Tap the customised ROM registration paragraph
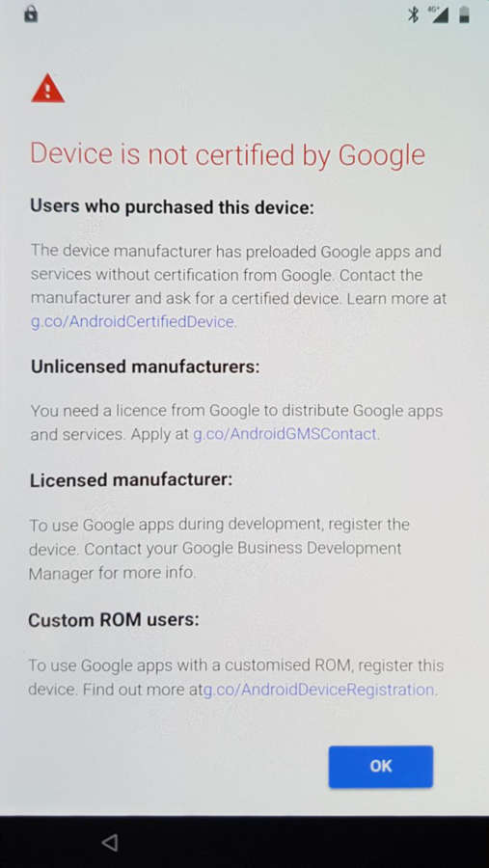The image size is (489, 868). (236, 678)
